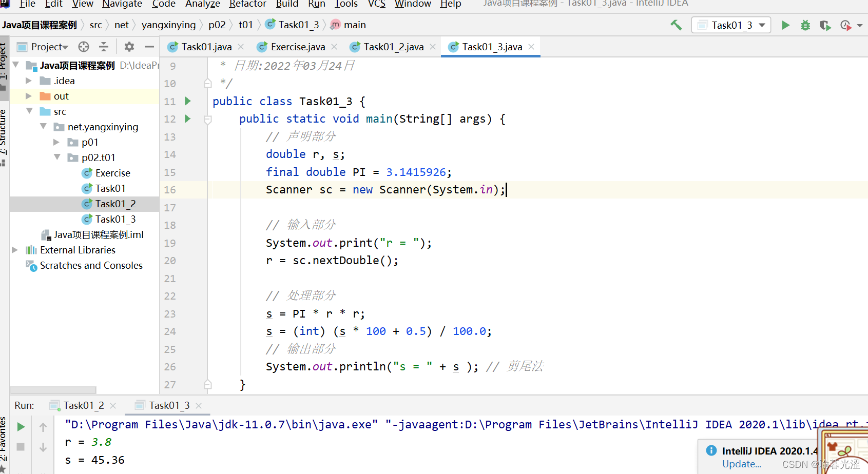
Task: Run Task01_3 with the green play button
Action: [x=785, y=25]
